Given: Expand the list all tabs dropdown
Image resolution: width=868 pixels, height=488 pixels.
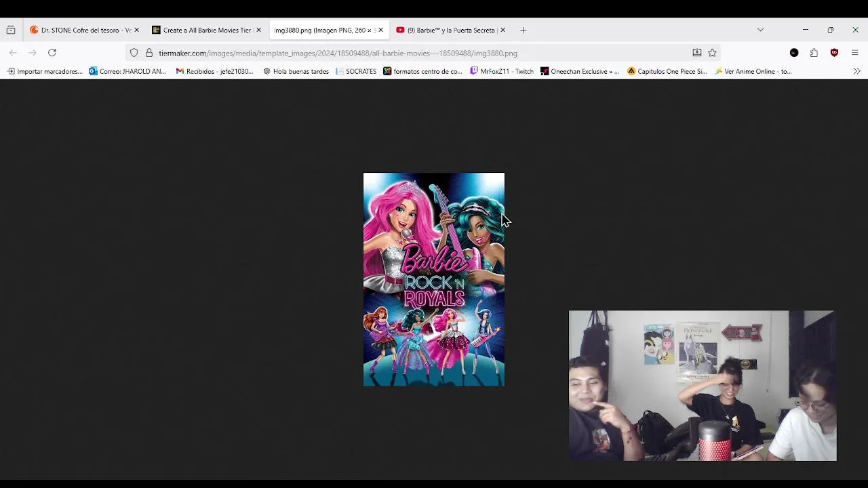Looking at the screenshot, I should [x=760, y=30].
